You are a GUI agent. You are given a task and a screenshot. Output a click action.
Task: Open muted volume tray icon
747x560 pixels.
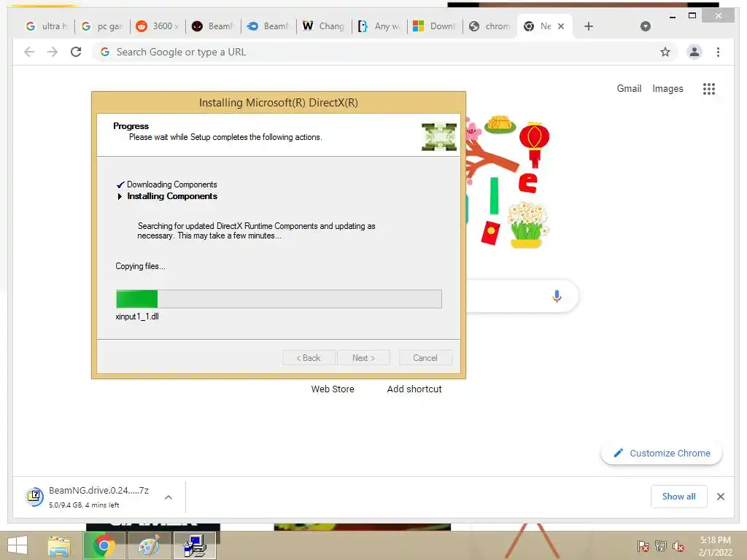point(678,545)
